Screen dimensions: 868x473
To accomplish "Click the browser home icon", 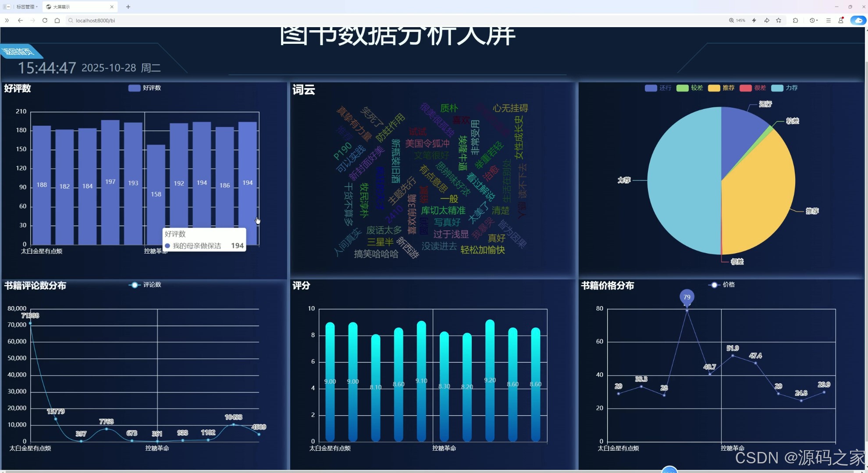I will coord(57,20).
